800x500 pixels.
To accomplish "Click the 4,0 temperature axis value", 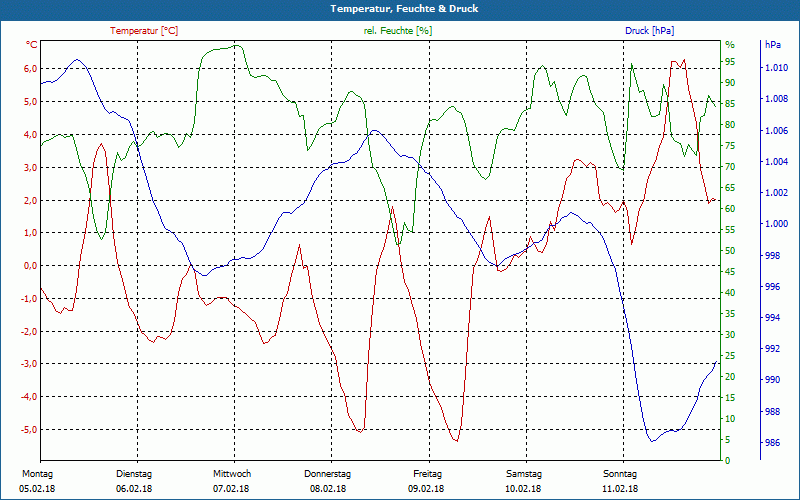I will pyautogui.click(x=31, y=135).
